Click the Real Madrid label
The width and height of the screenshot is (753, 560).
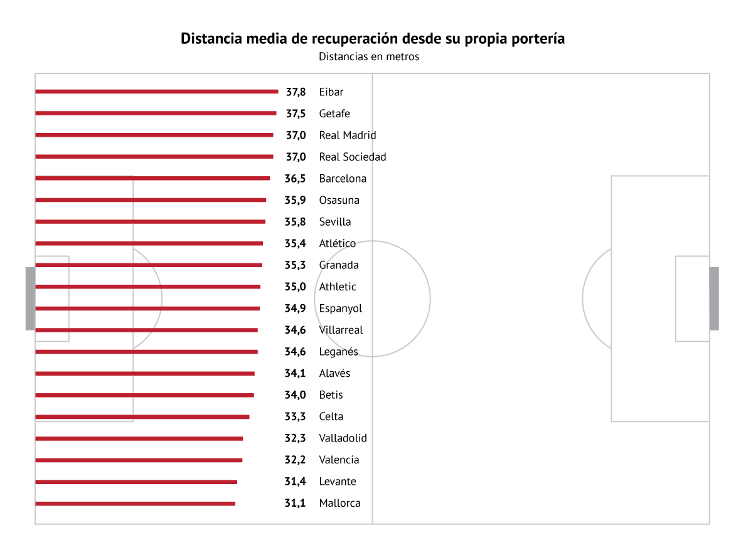[x=348, y=135]
